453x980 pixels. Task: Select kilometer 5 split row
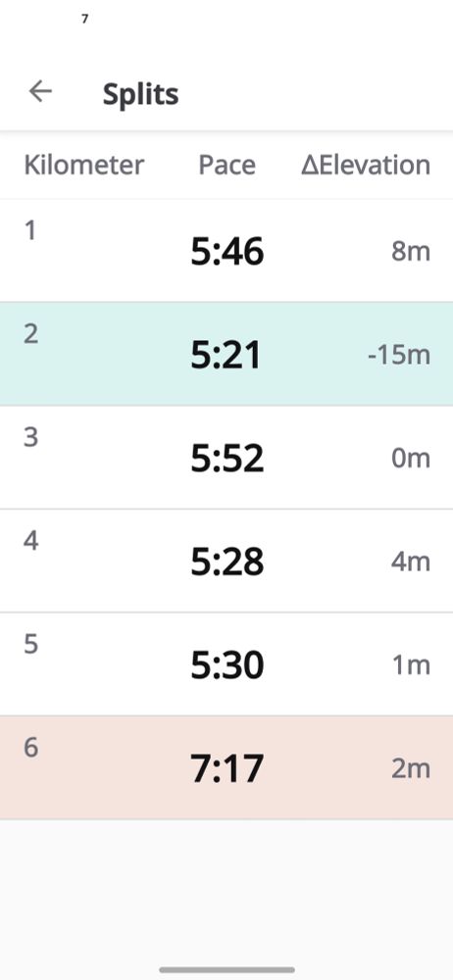pos(226,663)
